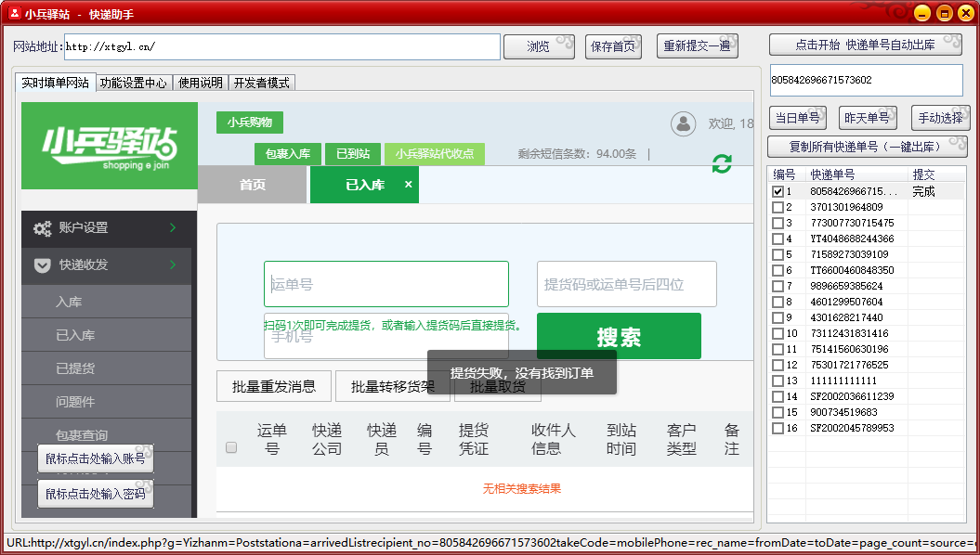Click the 编号 column header in the right list
The image size is (980, 555).
787,174
